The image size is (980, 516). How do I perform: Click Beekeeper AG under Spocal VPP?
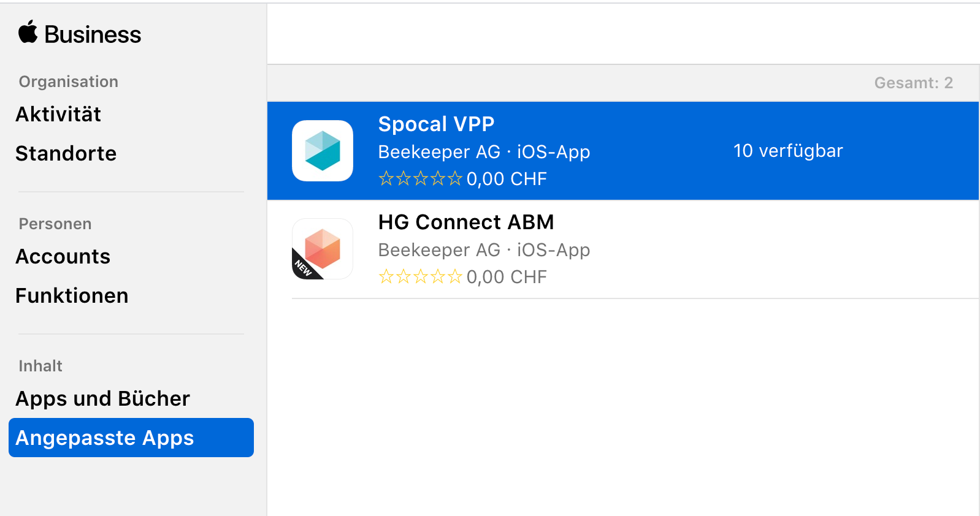439,151
